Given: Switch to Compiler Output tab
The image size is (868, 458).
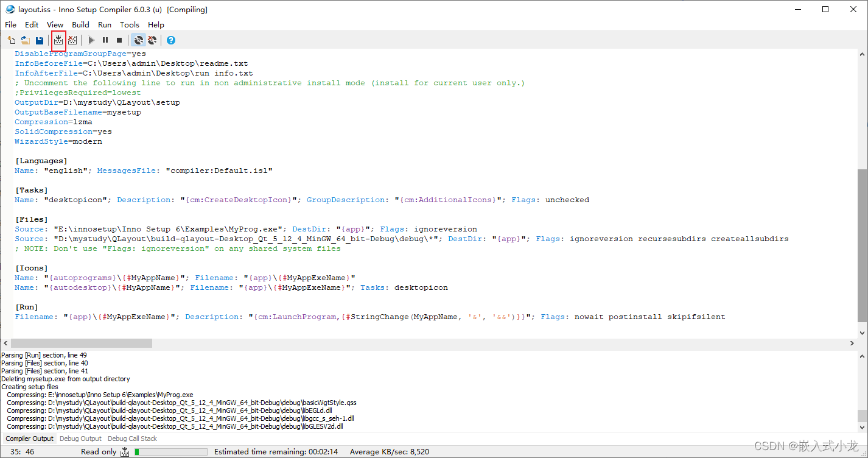Looking at the screenshot, I should [x=29, y=439].
